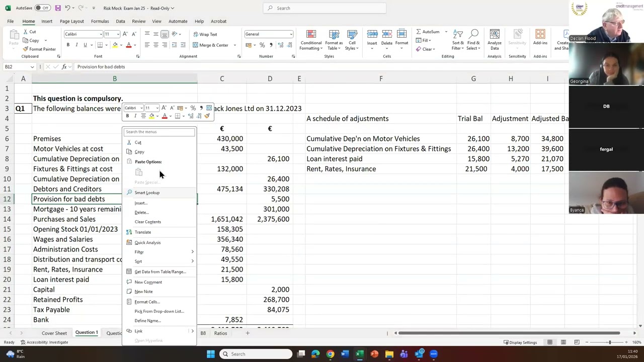644x362 pixels.
Task: Open PowerPoint from the Windows taskbar
Action: (x=374, y=354)
